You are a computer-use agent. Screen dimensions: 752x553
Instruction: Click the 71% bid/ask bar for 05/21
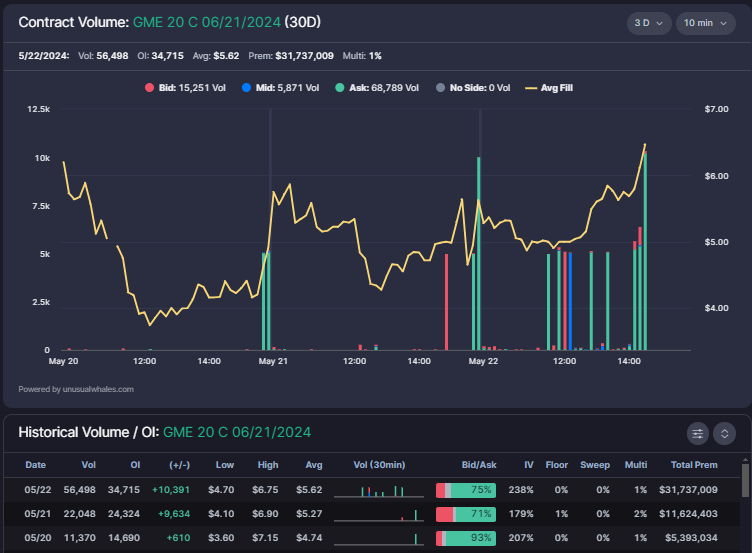pyautogui.click(x=466, y=514)
